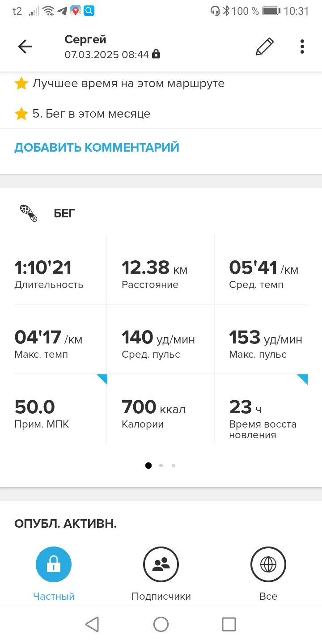Go to the second stats page dot
This screenshot has height=644, width=322.
(161, 466)
